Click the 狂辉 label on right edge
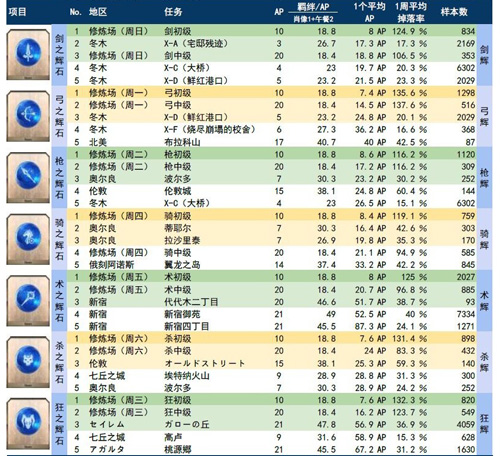Image resolution: width=500 pixels, height=456 pixels. pos(484,424)
